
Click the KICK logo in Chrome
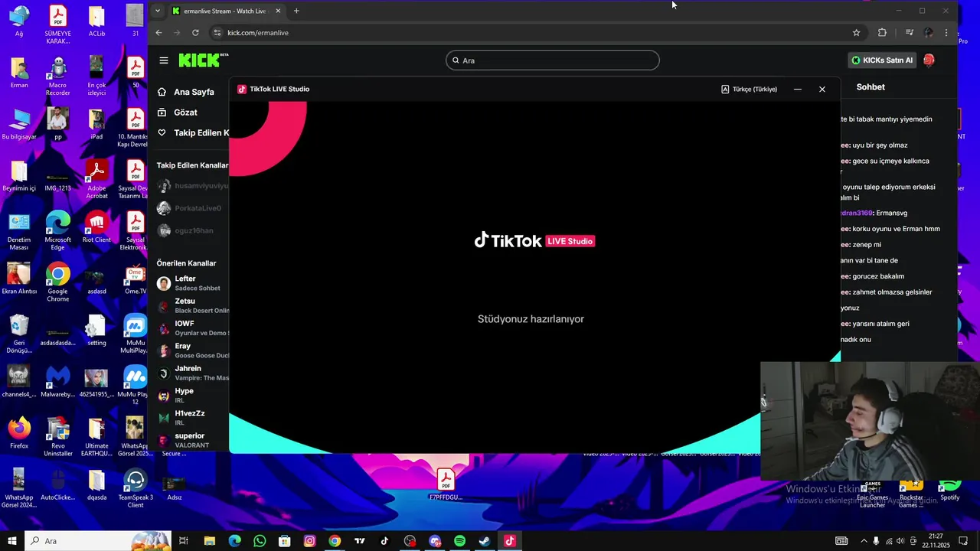point(203,60)
